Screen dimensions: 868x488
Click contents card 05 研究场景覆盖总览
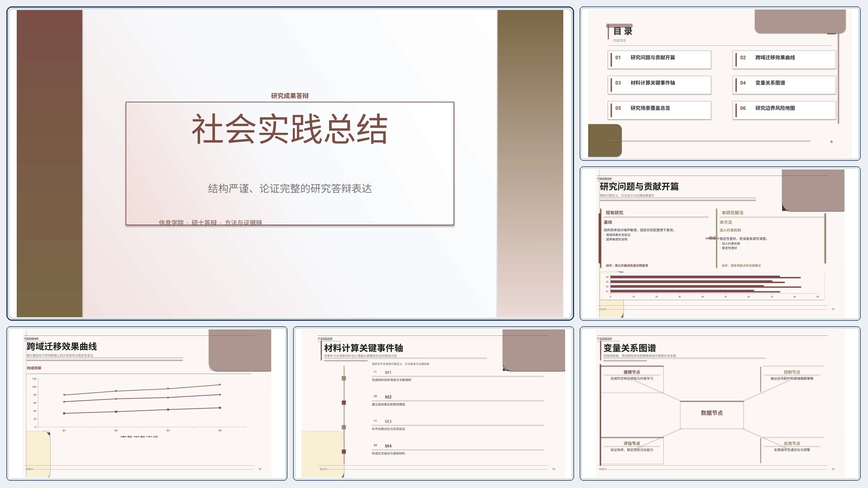659,110
